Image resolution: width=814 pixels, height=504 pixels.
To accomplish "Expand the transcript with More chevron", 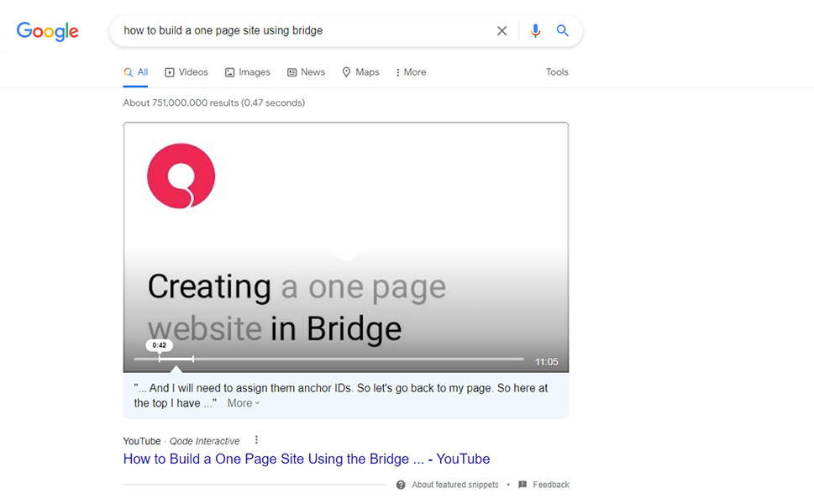I will click(x=244, y=403).
